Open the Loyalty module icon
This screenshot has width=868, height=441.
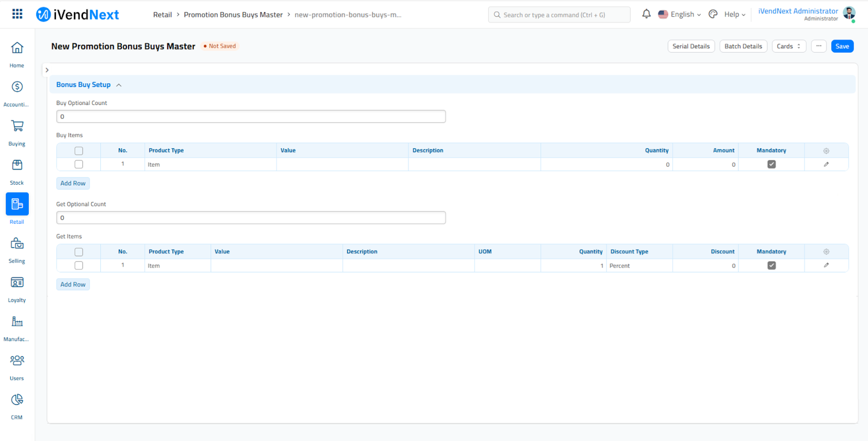tap(17, 282)
